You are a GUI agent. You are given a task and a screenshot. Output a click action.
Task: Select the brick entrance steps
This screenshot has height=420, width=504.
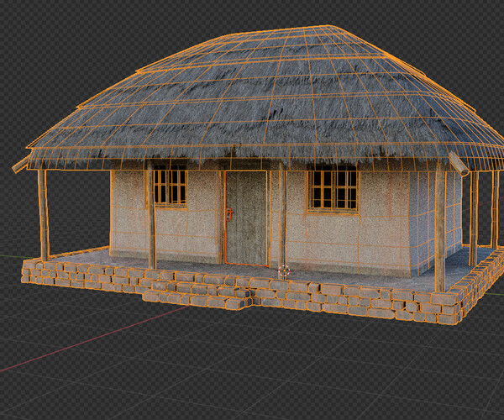point(198,297)
